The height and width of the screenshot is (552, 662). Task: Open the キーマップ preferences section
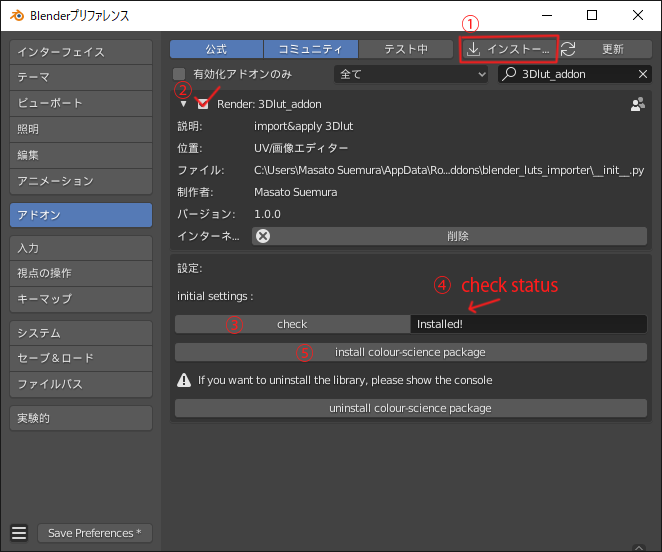81,299
